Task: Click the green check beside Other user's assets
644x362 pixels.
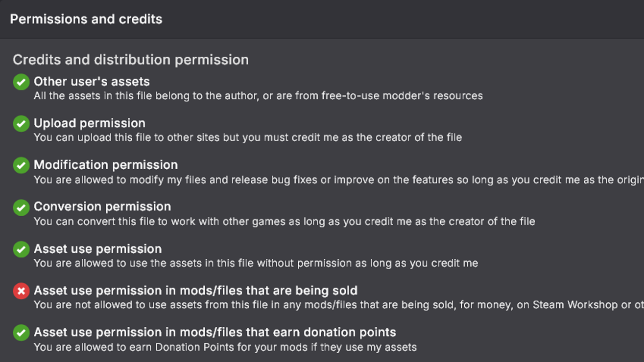Action: (x=21, y=82)
